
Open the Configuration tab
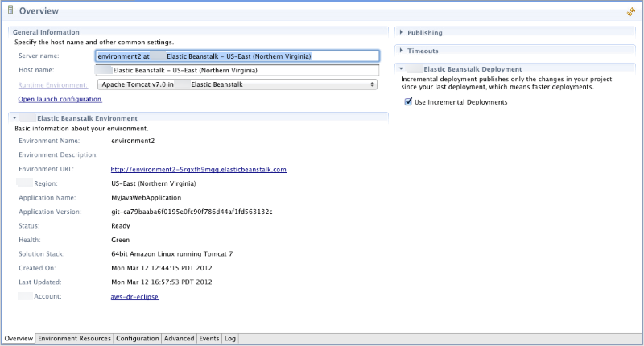click(x=137, y=339)
